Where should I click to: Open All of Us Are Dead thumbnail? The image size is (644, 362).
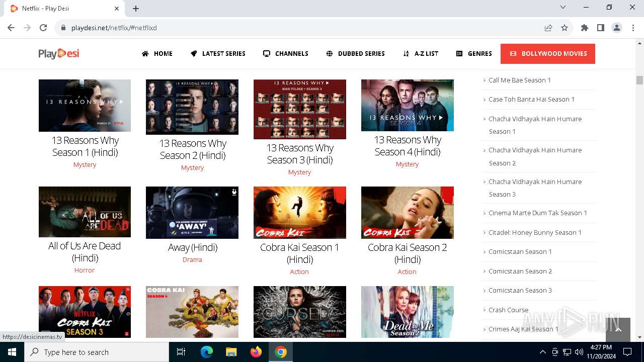(85, 212)
